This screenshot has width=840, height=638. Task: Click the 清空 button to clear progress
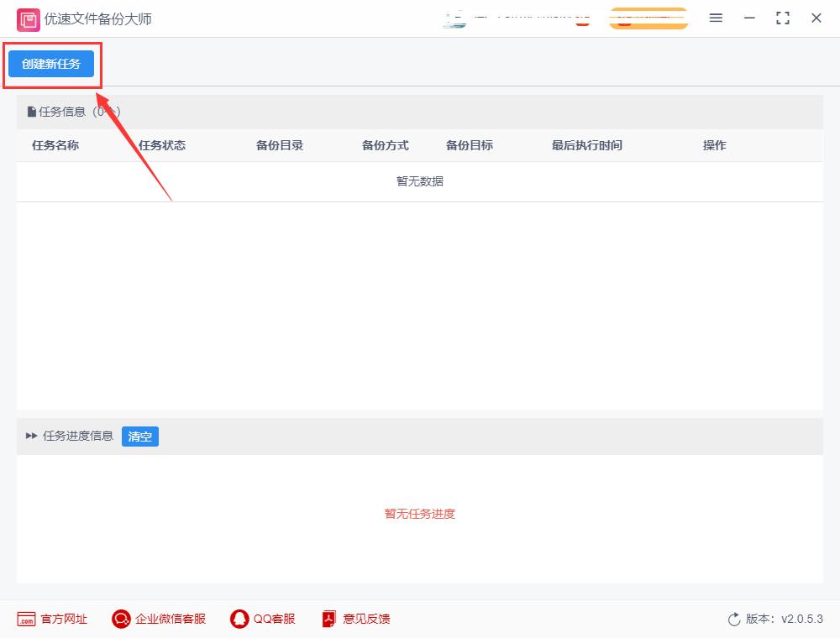tap(139, 436)
